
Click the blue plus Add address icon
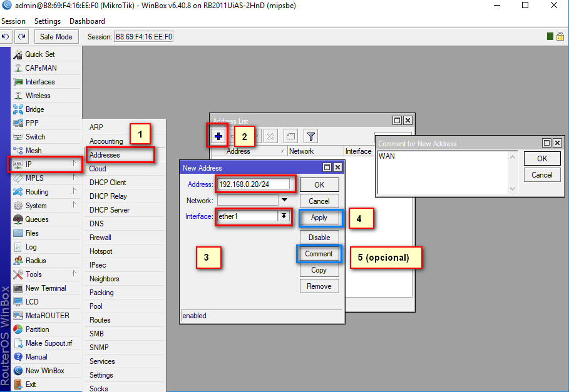point(218,136)
